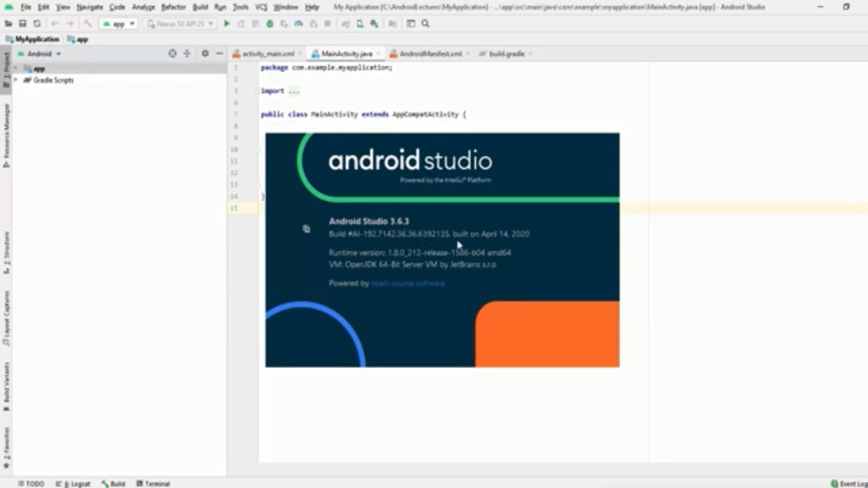Navigate back with the left arrow icon
868x488 pixels.
(x=55, y=24)
